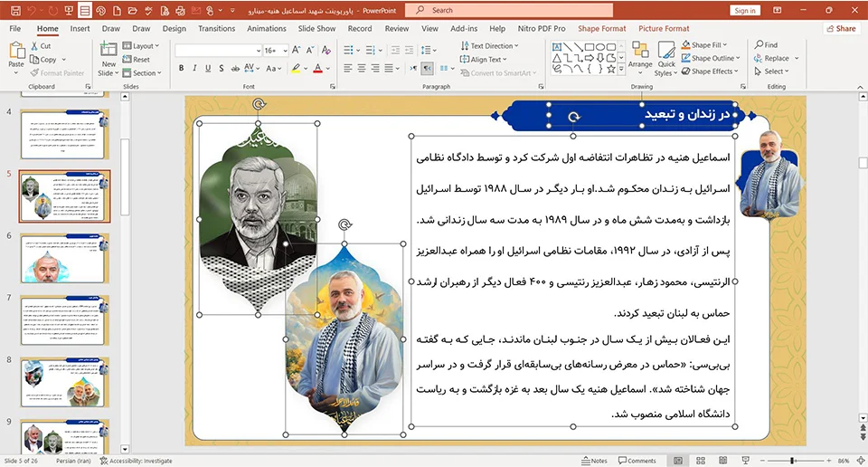Open Text Direction dropdown
Viewport: 868px width, 467px height.
click(489, 46)
